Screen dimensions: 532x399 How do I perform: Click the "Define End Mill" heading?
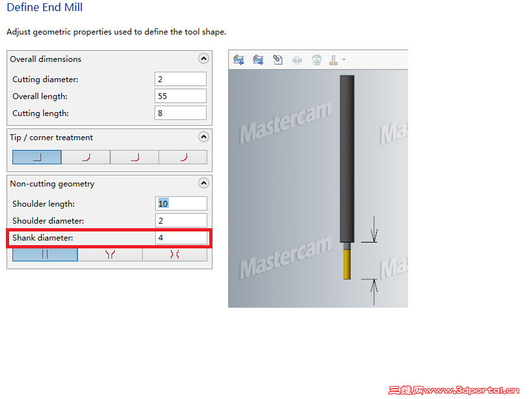45,7
